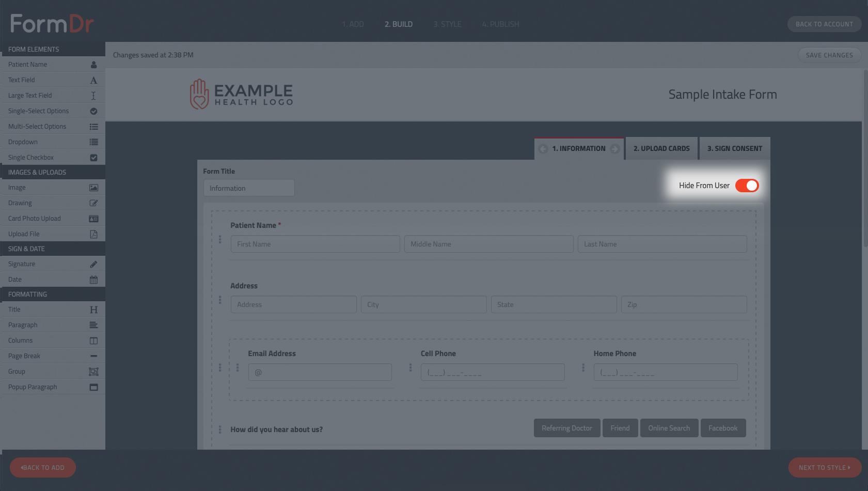Select the Single Checkbox checkmark icon
868x491 pixels.
pyautogui.click(x=93, y=158)
